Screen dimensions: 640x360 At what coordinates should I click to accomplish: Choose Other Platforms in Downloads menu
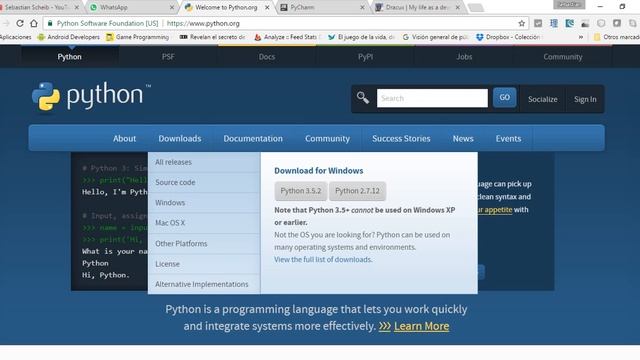click(204, 244)
